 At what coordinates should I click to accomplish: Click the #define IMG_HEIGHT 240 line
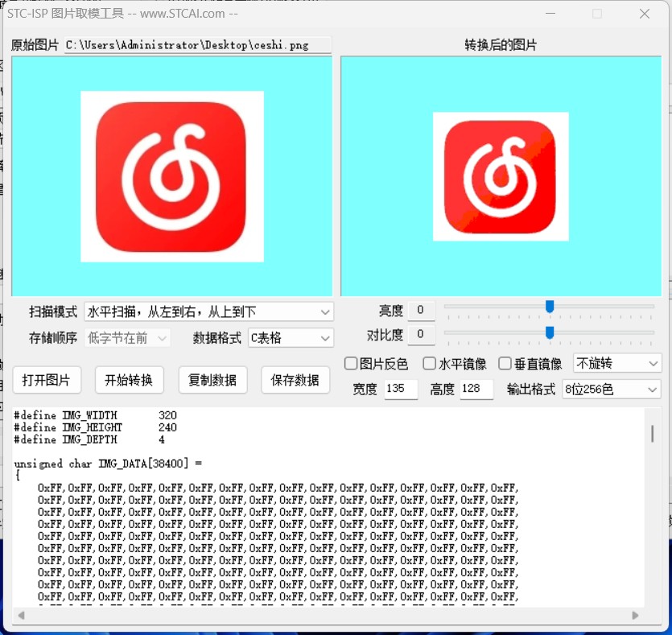pyautogui.click(x=95, y=427)
